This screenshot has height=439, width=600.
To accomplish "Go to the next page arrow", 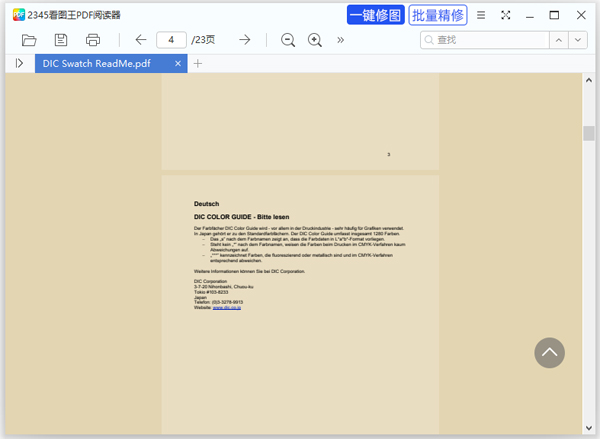I will tap(245, 40).
